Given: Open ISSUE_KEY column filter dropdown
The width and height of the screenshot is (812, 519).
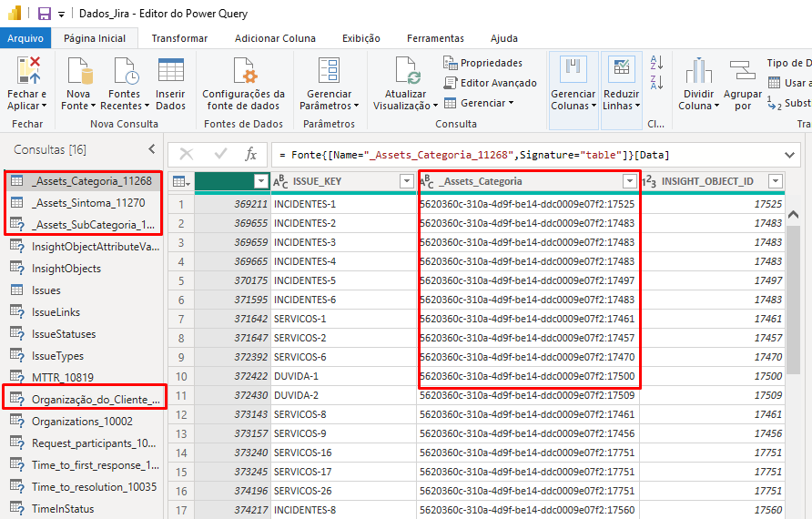Looking at the screenshot, I should (x=407, y=181).
